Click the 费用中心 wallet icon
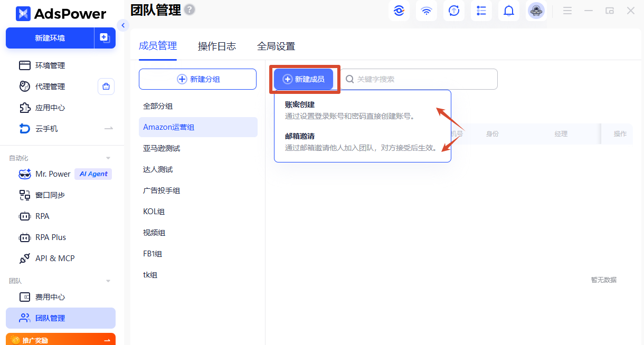Image resolution: width=644 pixels, height=345 pixels. 24,297
